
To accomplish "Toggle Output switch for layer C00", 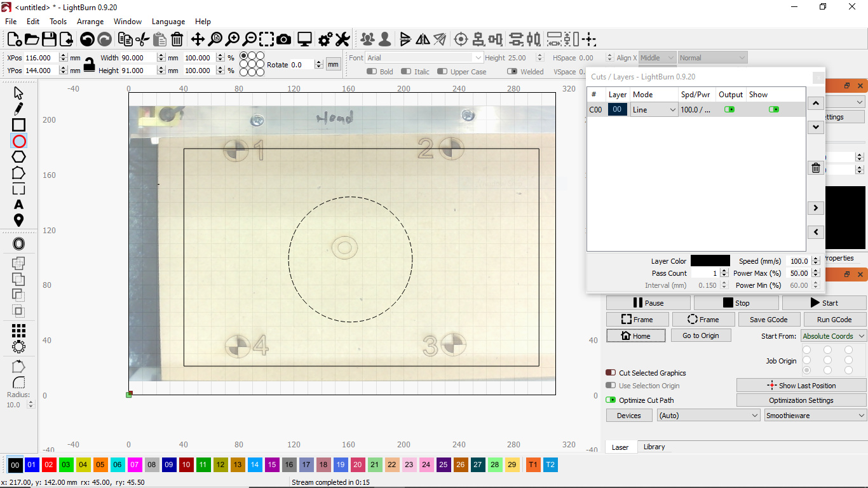I will pos(729,109).
